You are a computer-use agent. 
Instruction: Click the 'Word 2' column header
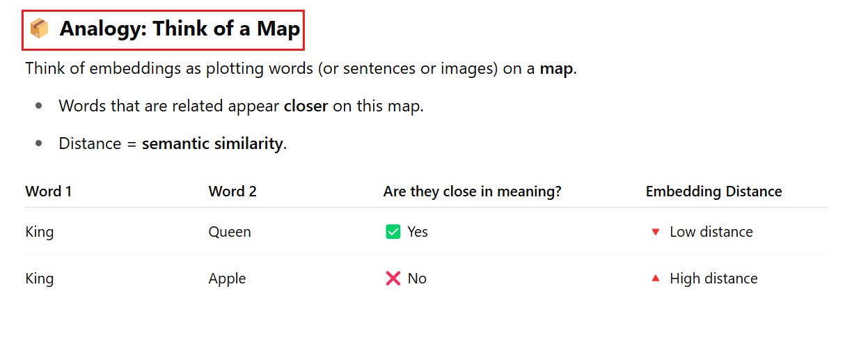[232, 191]
